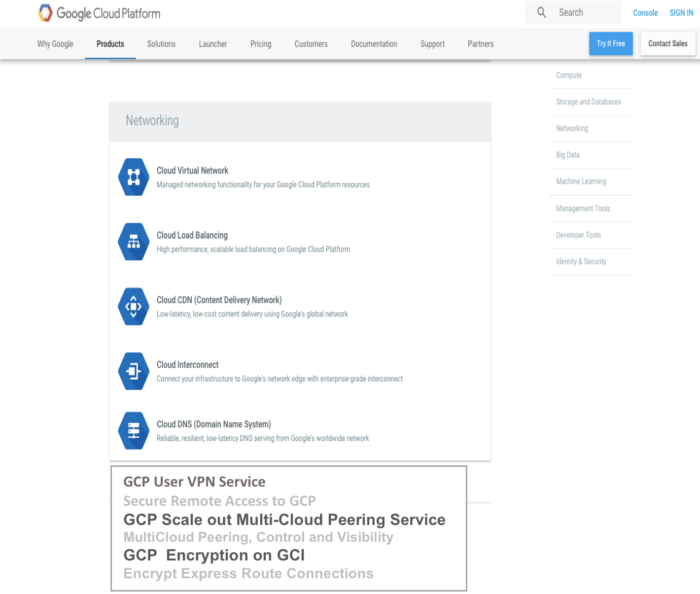The height and width of the screenshot is (594, 700).
Task: Click 'MultiCloud Peering, Control and Visibility' text
Action: click(x=258, y=537)
